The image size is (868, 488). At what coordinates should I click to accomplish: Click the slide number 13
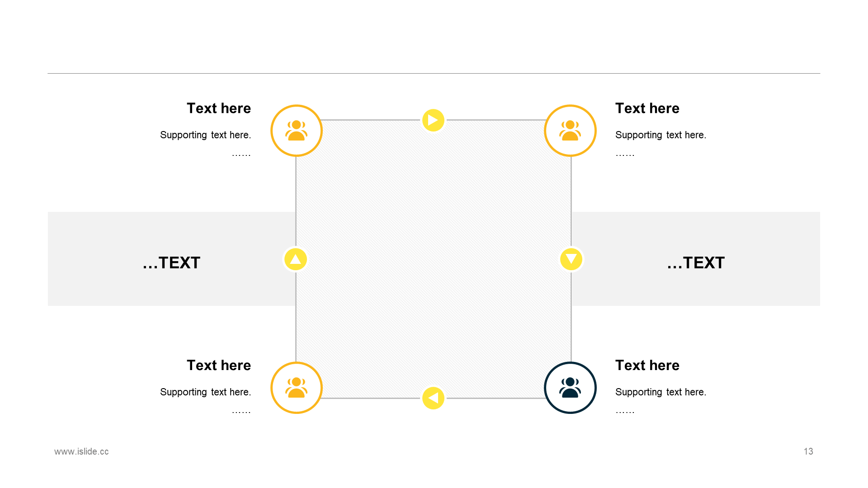click(808, 451)
